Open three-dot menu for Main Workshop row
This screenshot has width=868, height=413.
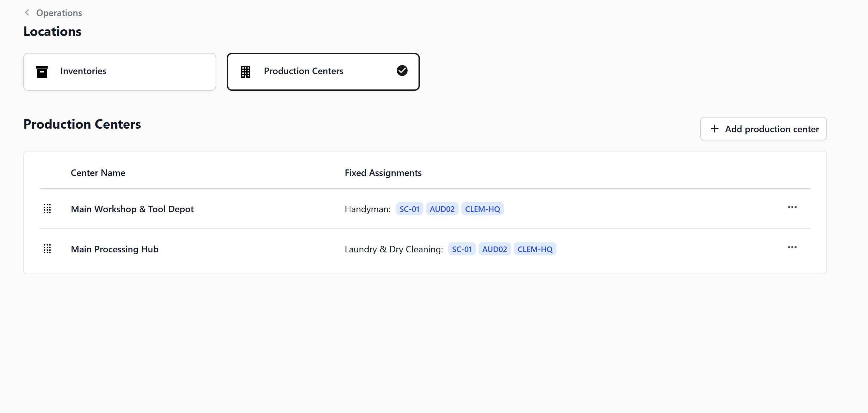tap(792, 207)
